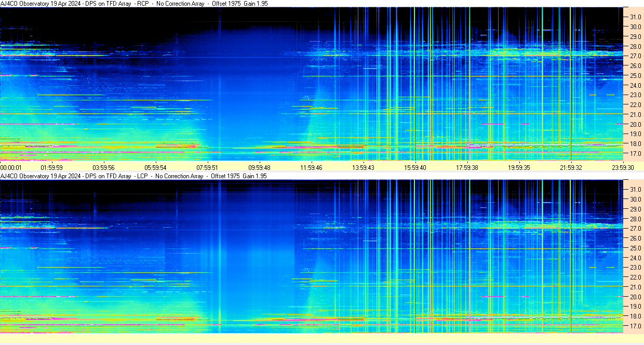Click the 01:59:59 time axis label
The width and height of the screenshot is (644, 345).
point(51,167)
